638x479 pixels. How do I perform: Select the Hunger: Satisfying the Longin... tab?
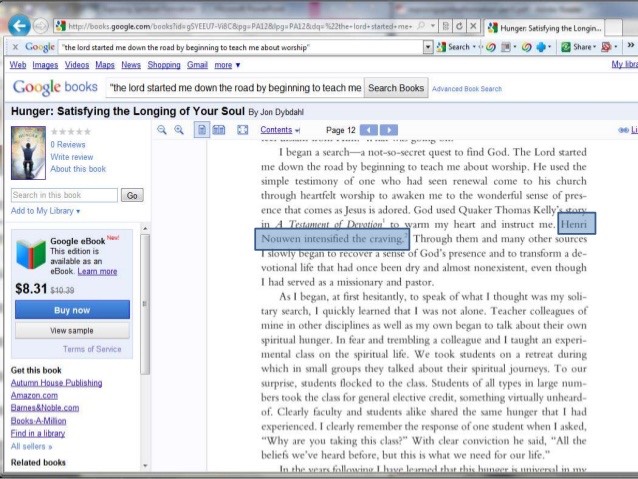[x=544, y=28]
